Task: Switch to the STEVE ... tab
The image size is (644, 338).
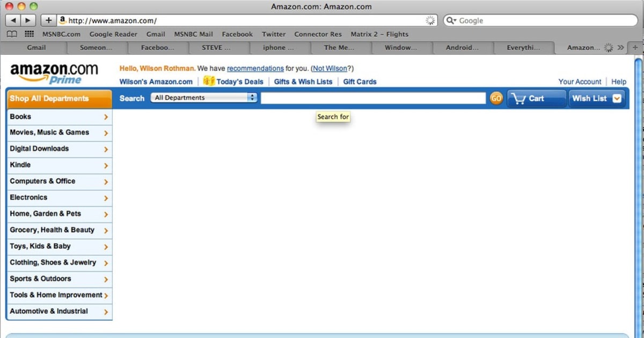Action: (219, 47)
